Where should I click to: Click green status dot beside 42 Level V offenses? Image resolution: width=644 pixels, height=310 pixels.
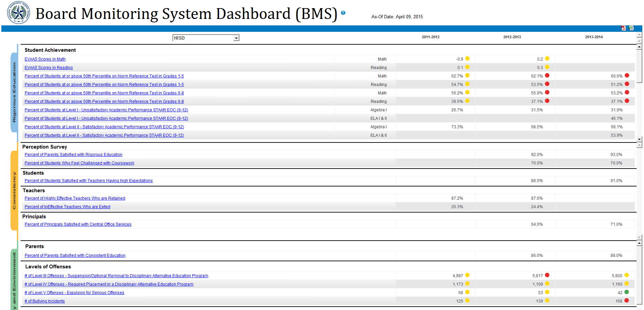click(x=627, y=292)
